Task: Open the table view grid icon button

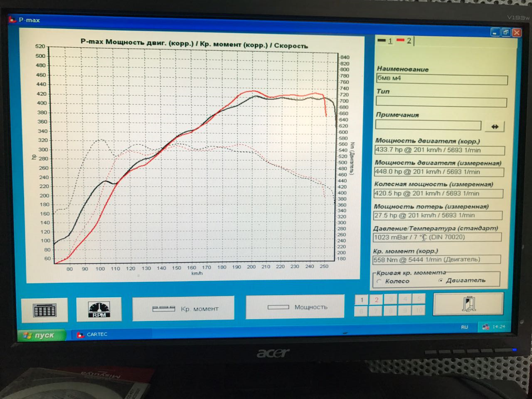Action: pyautogui.click(x=44, y=310)
